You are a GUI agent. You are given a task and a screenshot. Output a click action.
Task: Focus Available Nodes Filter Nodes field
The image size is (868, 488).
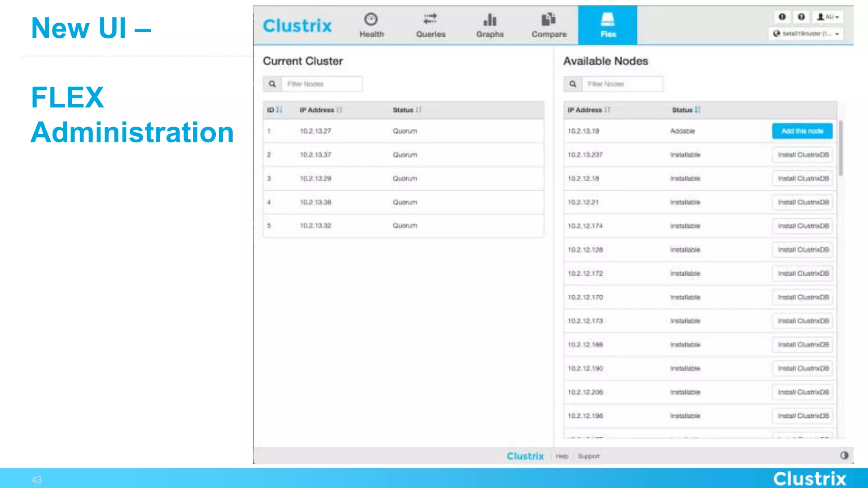[622, 84]
